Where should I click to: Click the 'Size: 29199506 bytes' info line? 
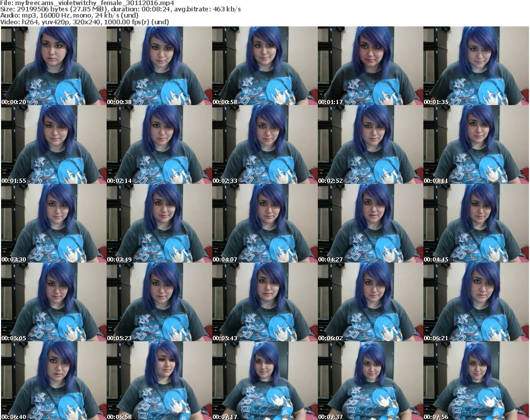tap(120, 9)
